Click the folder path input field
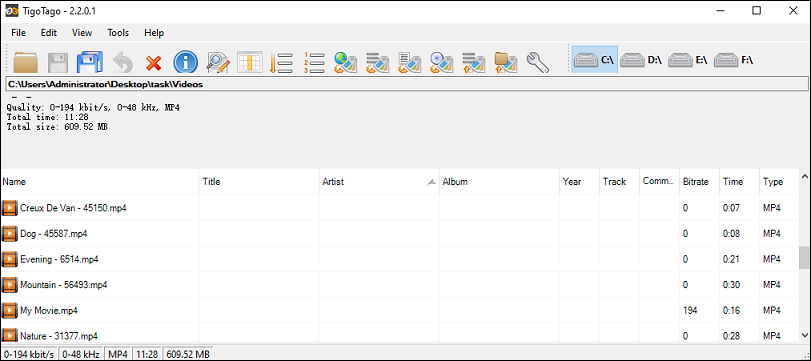 click(407, 84)
